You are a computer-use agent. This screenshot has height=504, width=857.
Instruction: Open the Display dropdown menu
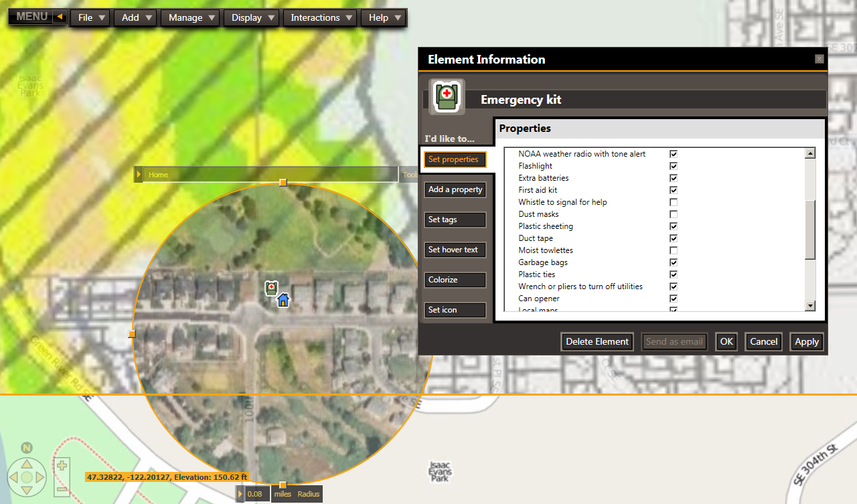pyautogui.click(x=252, y=17)
